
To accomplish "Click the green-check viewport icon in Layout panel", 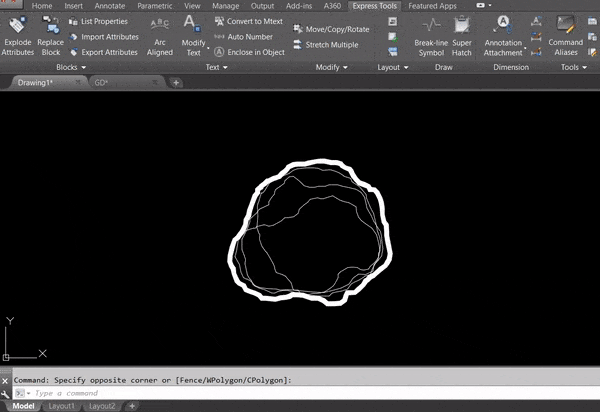I will (393, 37).
